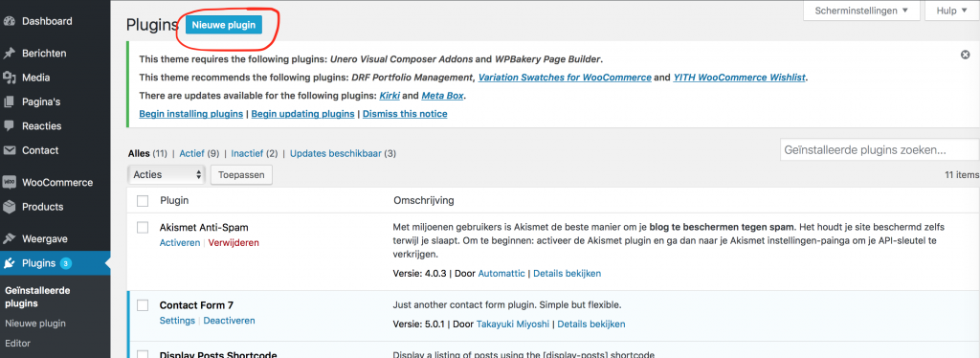Screen dimensions: 980x358
Task: Click the Berichten pushpin icon
Action: (x=10, y=54)
